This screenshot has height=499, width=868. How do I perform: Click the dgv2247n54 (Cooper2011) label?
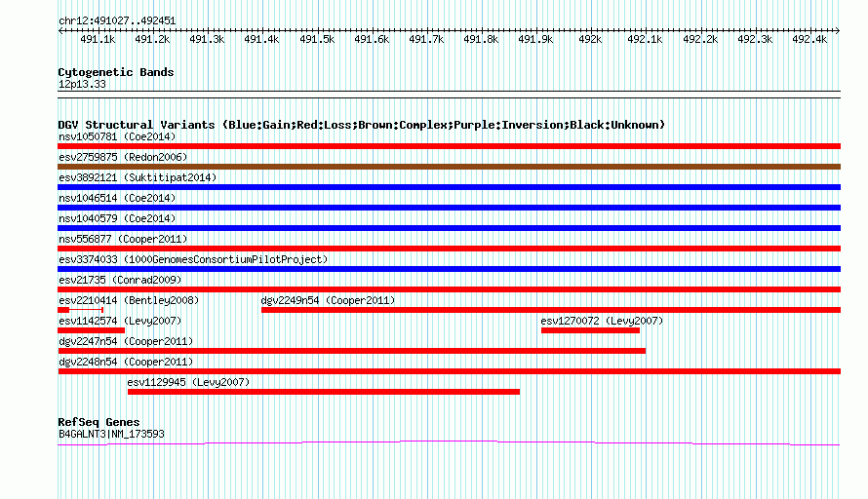126,341
